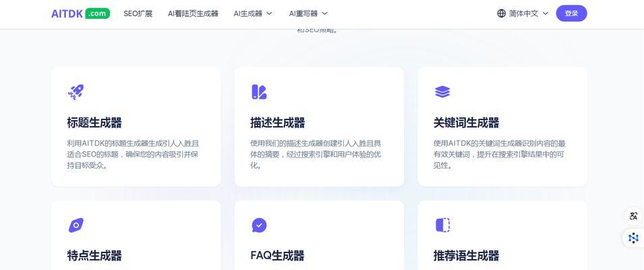Select the 标题生成器 description text

[x=133, y=155]
